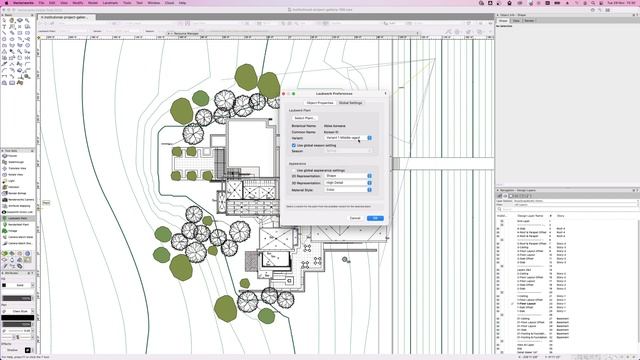
Task: Select the Light tool
Action: pyautogui.click(x=11, y=181)
